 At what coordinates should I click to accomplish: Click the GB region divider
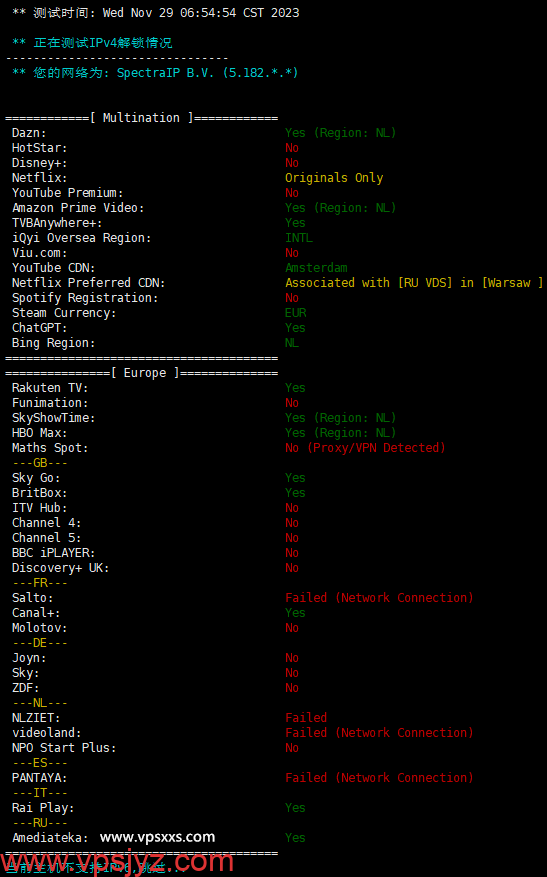point(40,463)
